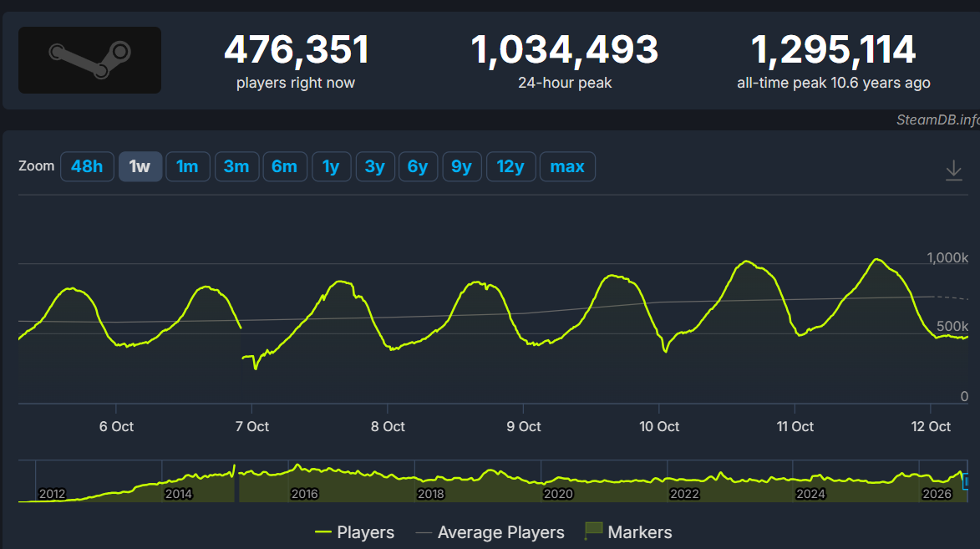The image size is (980, 549).
Task: Toggle the Players series in legend
Action: click(354, 532)
